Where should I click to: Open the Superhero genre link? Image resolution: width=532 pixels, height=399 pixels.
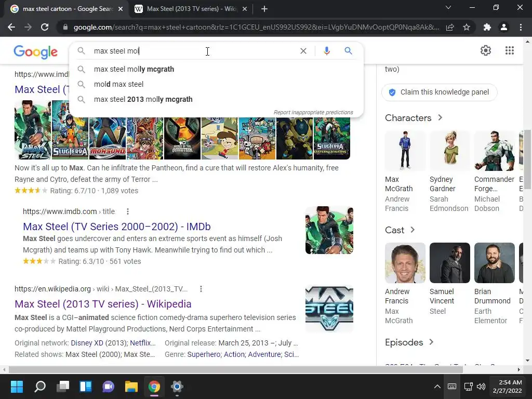click(204, 354)
